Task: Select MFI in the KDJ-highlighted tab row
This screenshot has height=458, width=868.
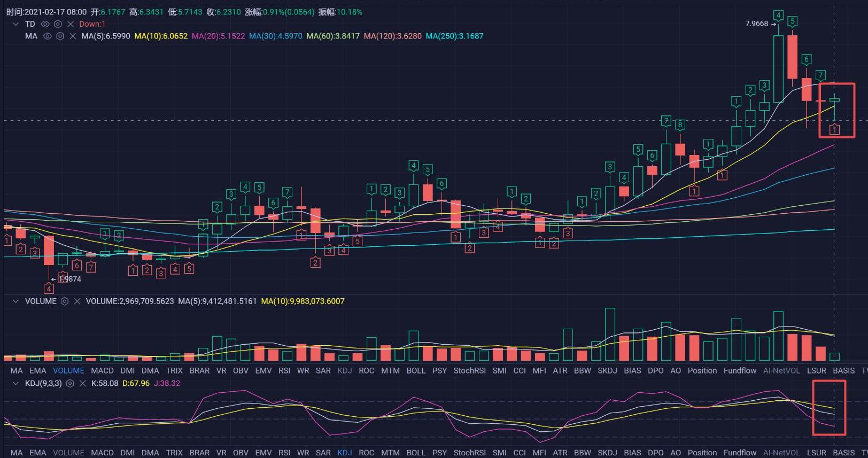Action: (539, 453)
